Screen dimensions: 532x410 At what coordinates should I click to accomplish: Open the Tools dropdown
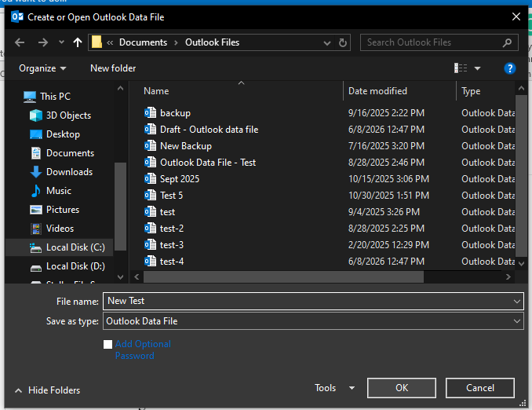click(334, 388)
